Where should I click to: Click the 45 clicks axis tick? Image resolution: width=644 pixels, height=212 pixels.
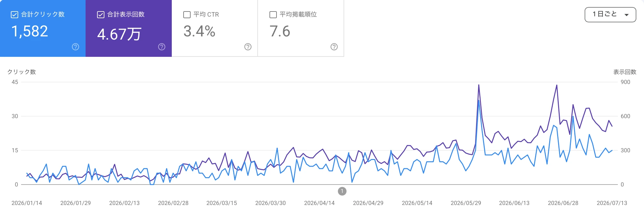coord(15,82)
